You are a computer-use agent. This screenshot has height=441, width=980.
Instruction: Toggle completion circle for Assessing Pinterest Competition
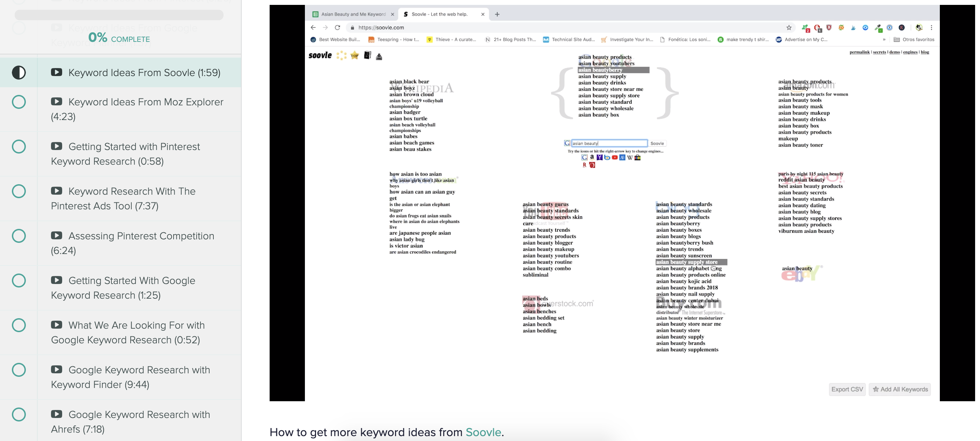click(19, 235)
